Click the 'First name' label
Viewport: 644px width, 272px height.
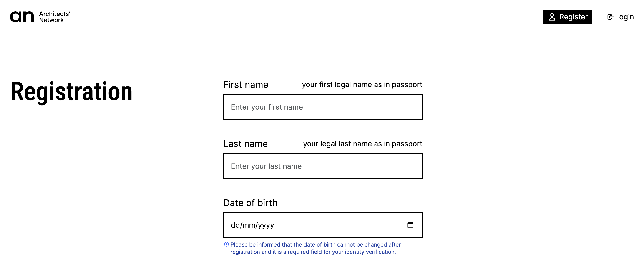246,85
